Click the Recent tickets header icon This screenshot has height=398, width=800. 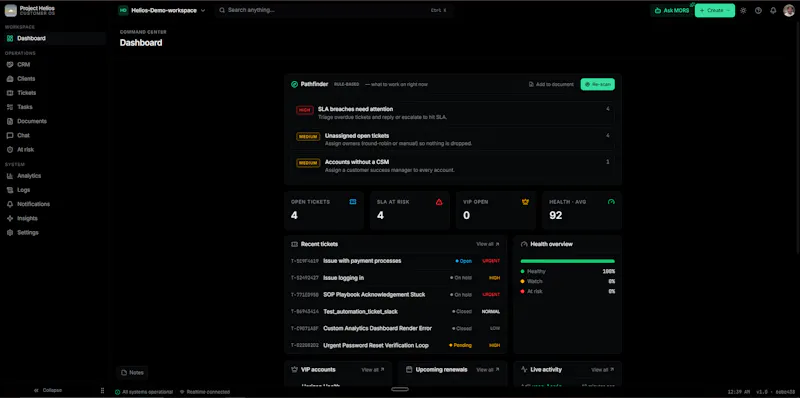click(x=294, y=244)
